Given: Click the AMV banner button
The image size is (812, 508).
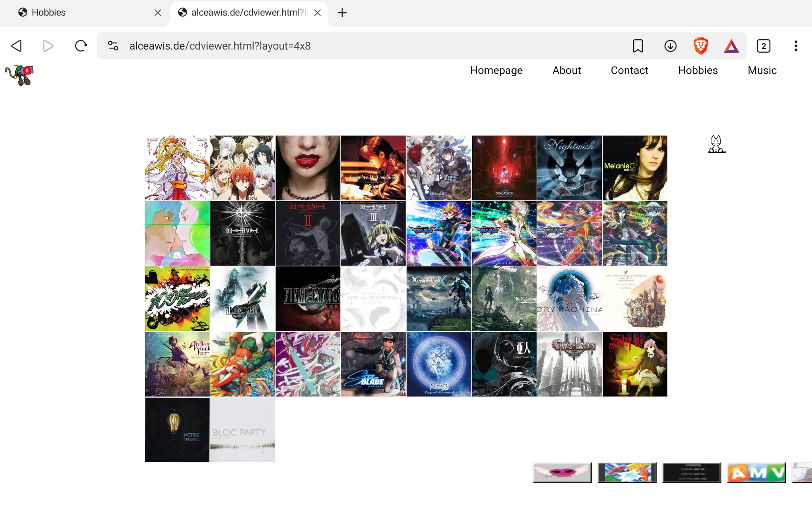Looking at the screenshot, I should pos(756,473).
